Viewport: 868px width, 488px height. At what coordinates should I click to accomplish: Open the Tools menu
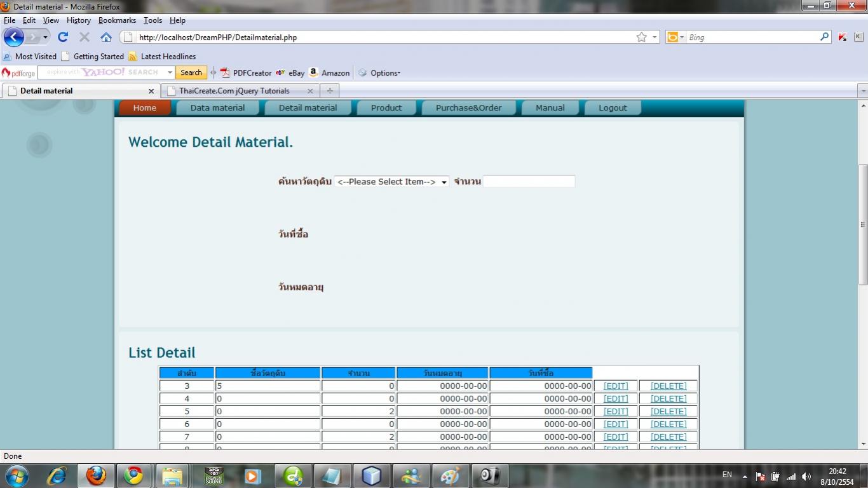click(x=153, y=20)
